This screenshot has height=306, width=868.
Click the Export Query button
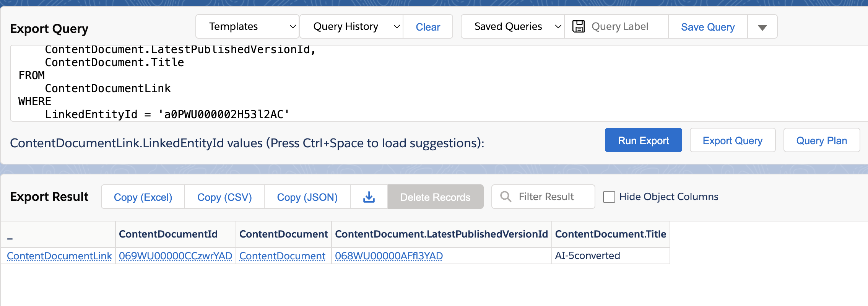732,140
